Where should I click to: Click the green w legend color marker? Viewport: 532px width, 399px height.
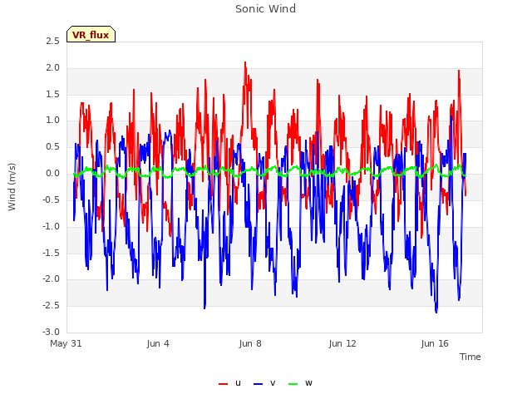pos(293,384)
